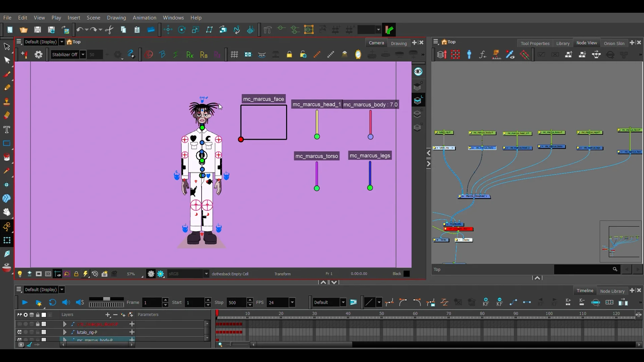Screen dimensions: 644x362
Task: Toggle lock on the top timeline layer
Action: click(x=38, y=324)
